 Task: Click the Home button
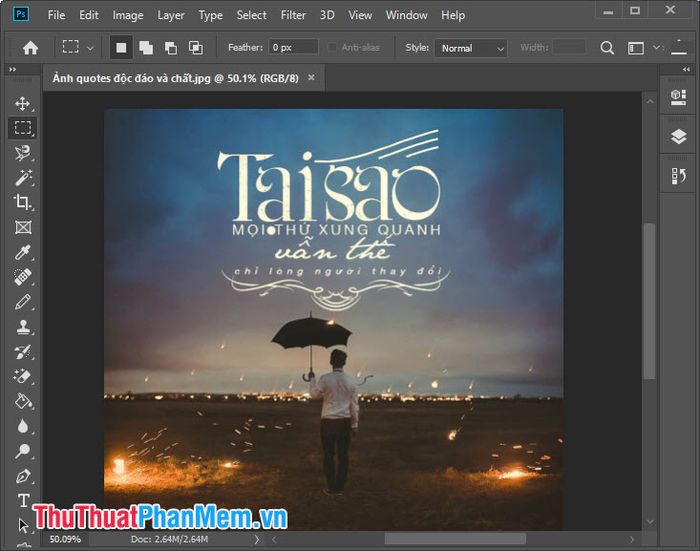coord(30,47)
